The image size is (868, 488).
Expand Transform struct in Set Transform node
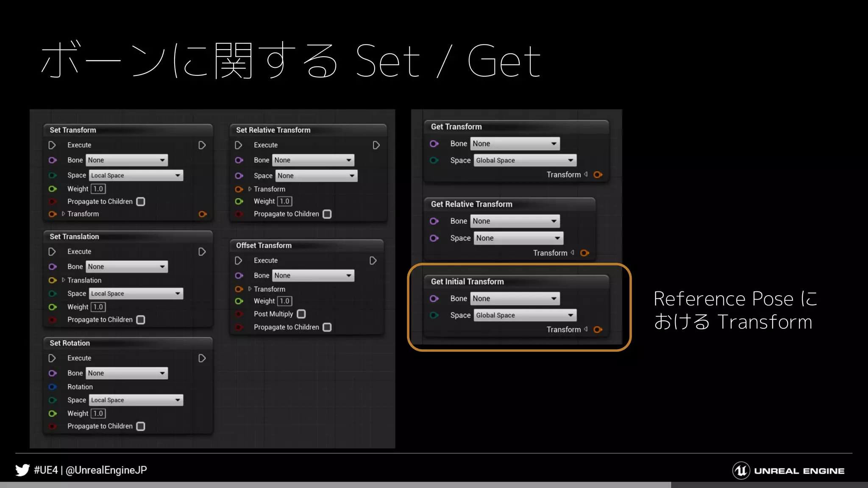point(63,214)
